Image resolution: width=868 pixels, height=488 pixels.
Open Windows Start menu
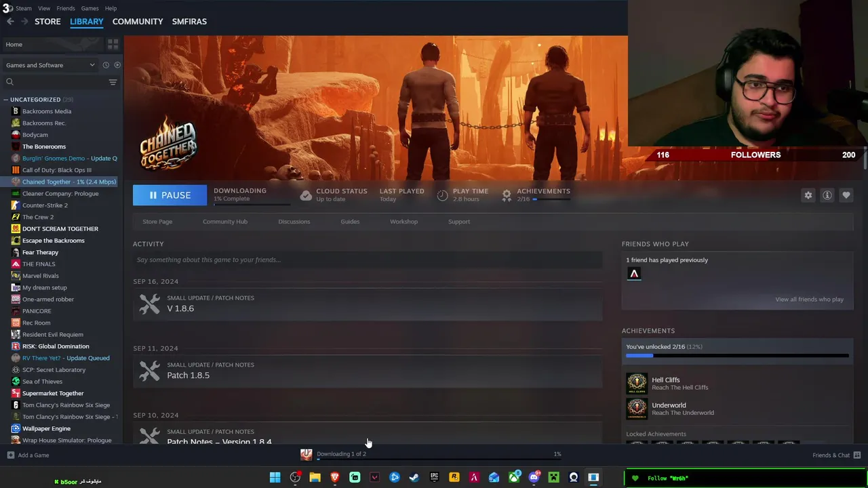(x=275, y=477)
